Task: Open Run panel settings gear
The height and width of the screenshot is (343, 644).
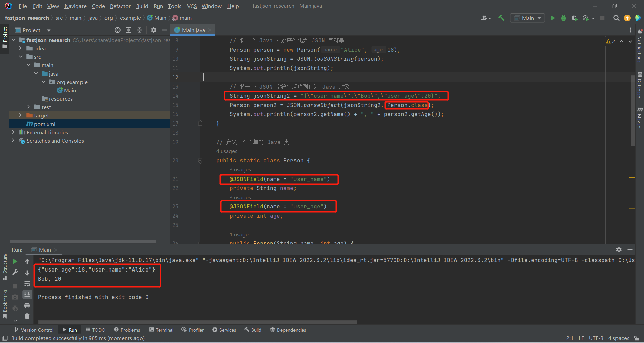Action: [x=619, y=250]
